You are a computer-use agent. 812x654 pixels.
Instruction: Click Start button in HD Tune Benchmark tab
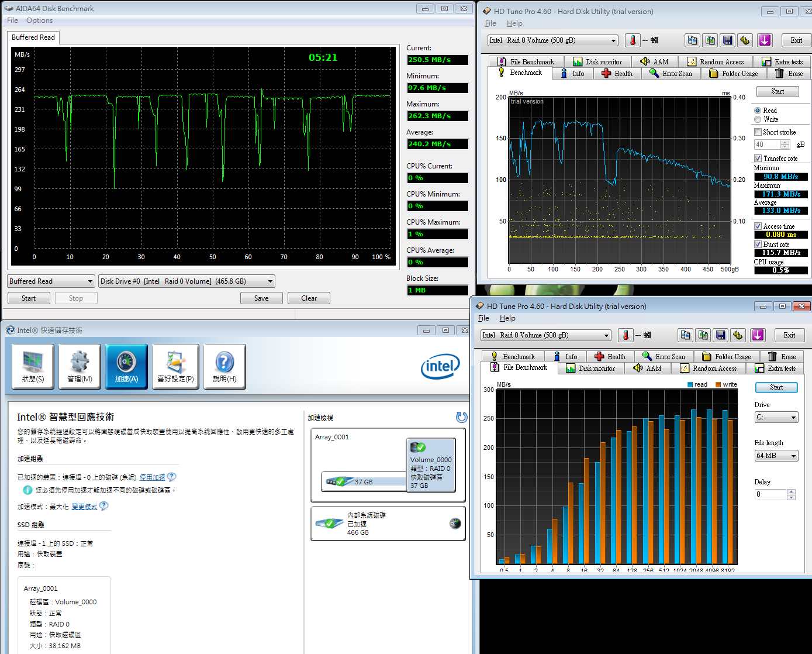778,91
